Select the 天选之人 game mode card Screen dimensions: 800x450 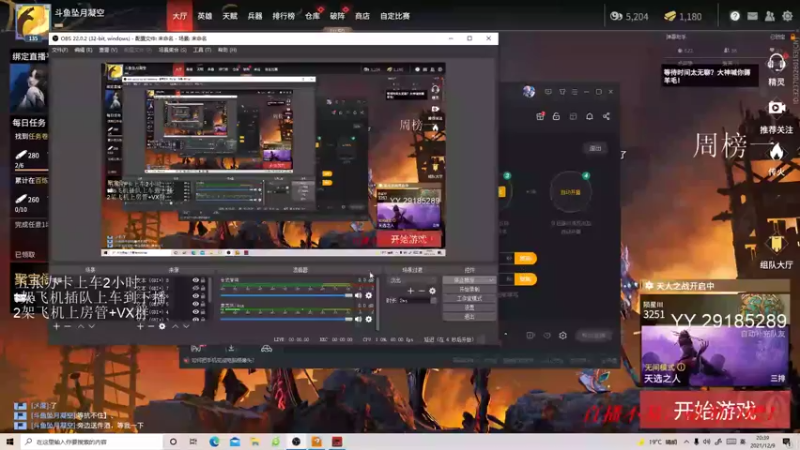click(715, 356)
